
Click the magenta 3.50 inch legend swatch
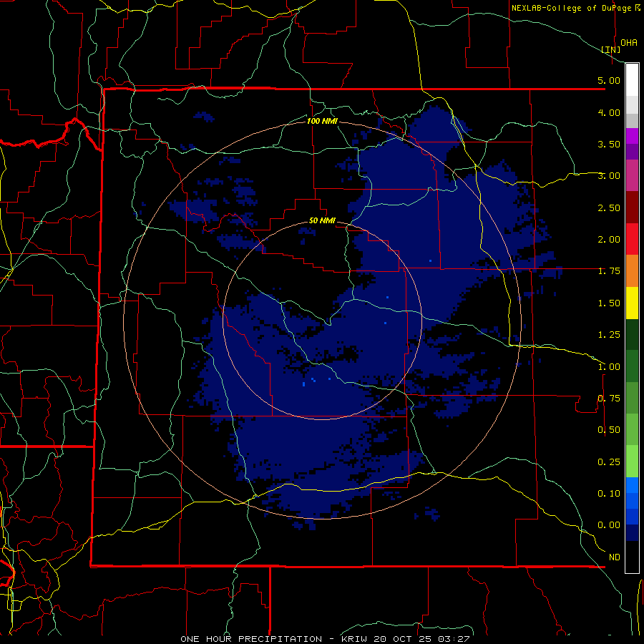(x=632, y=136)
